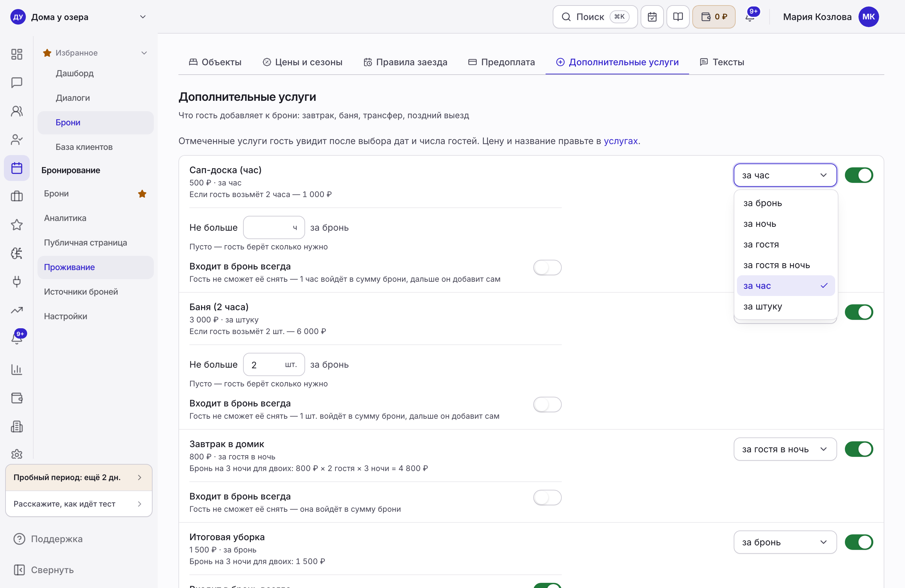
Task: Focus the 'Не больше' hours field for Сап-доска
Action: coord(274,228)
